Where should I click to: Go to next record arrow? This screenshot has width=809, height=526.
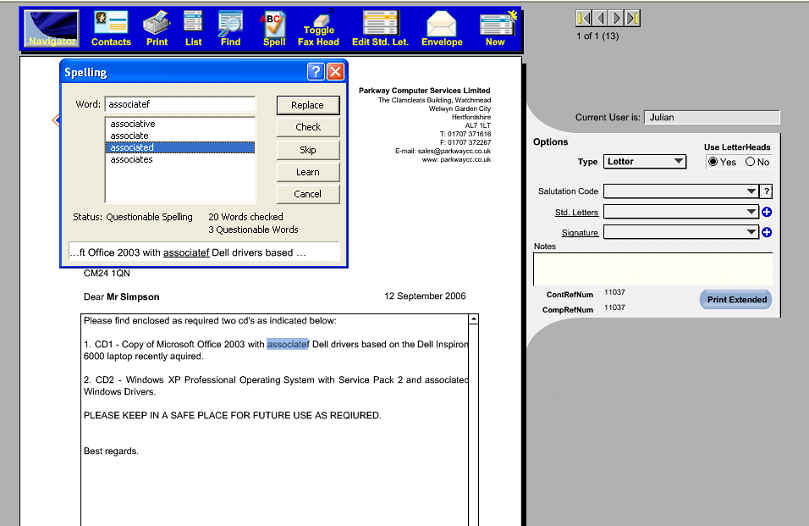point(617,19)
